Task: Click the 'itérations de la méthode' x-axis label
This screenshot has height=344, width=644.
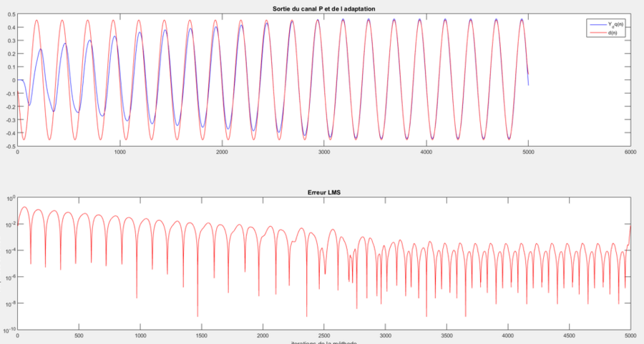Action: point(324,342)
